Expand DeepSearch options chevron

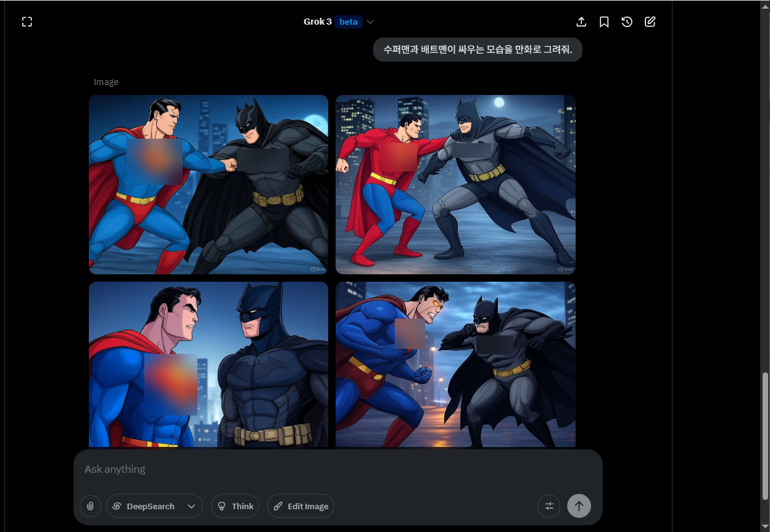click(x=191, y=506)
